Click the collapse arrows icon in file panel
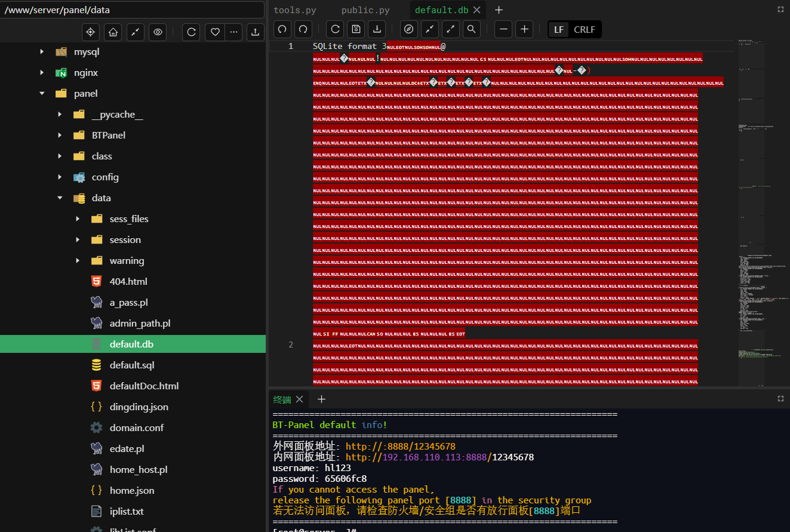This screenshot has height=532, width=790. (136, 32)
